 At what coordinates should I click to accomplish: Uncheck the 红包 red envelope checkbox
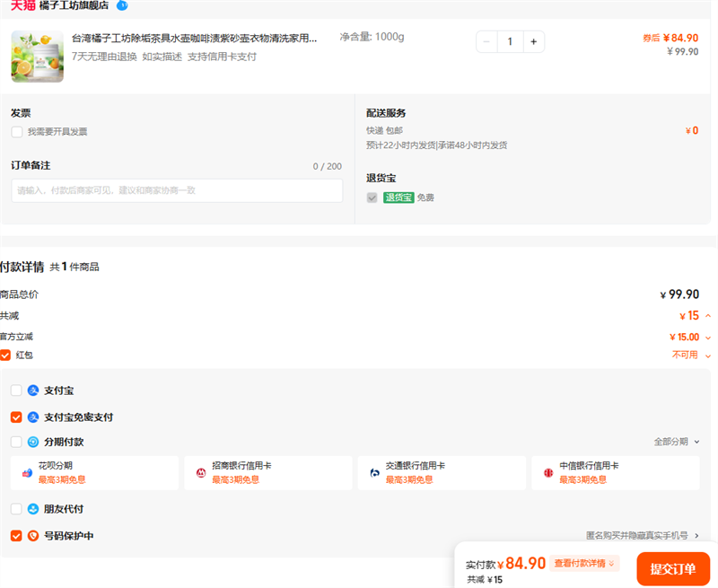click(5, 355)
